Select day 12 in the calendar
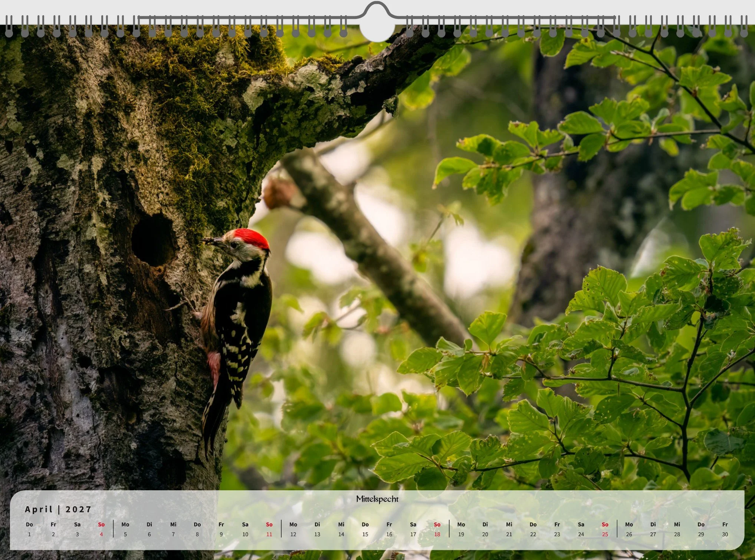Screen dimensions: 755x560 point(293,534)
